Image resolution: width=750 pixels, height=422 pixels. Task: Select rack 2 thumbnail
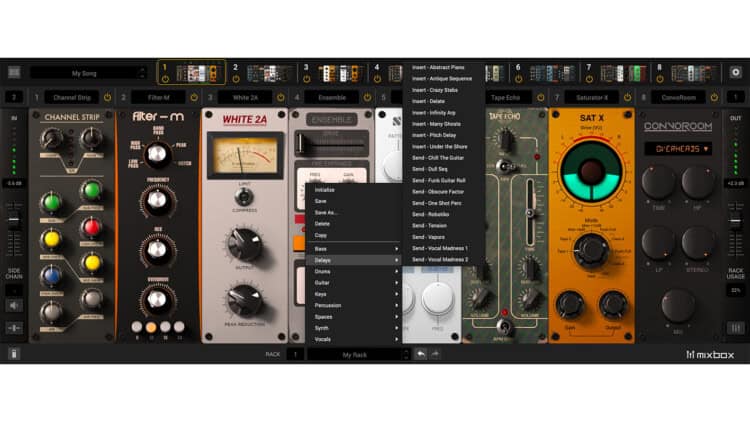click(269, 74)
